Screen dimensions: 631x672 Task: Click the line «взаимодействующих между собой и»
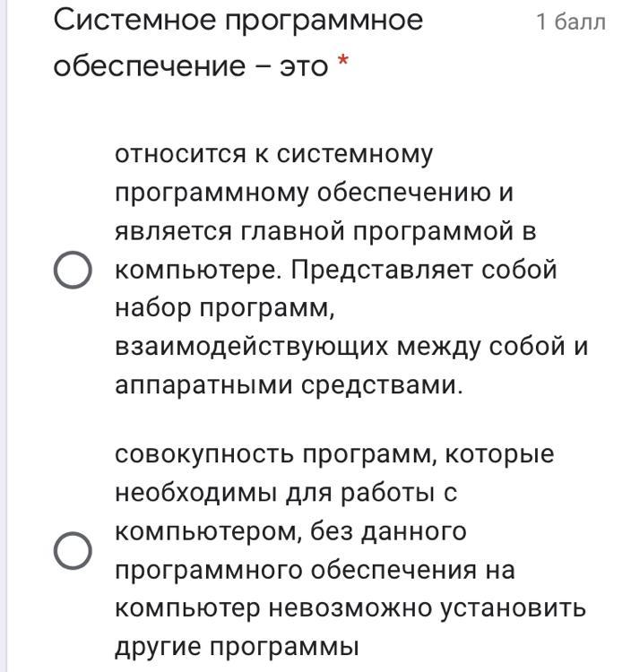tap(351, 346)
